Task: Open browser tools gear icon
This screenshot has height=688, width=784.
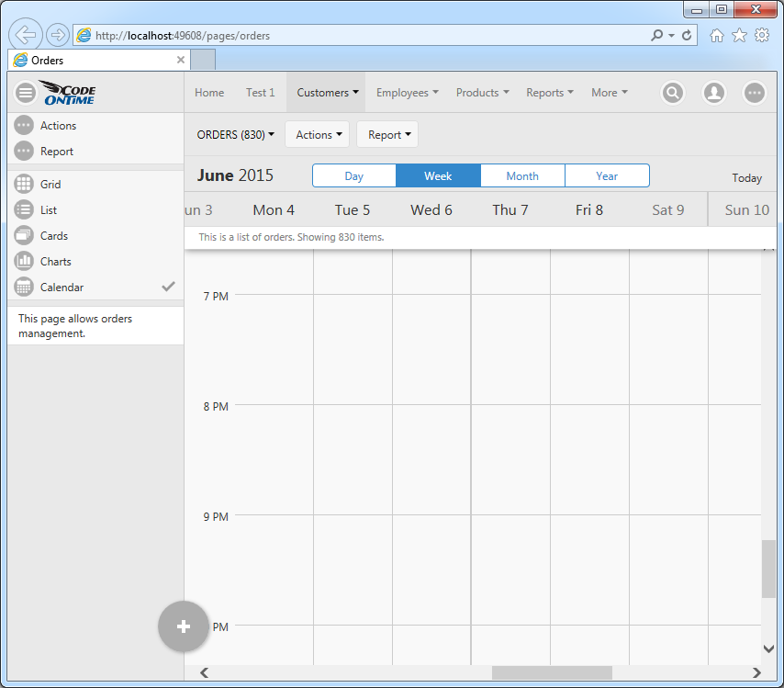Action: pos(762,35)
